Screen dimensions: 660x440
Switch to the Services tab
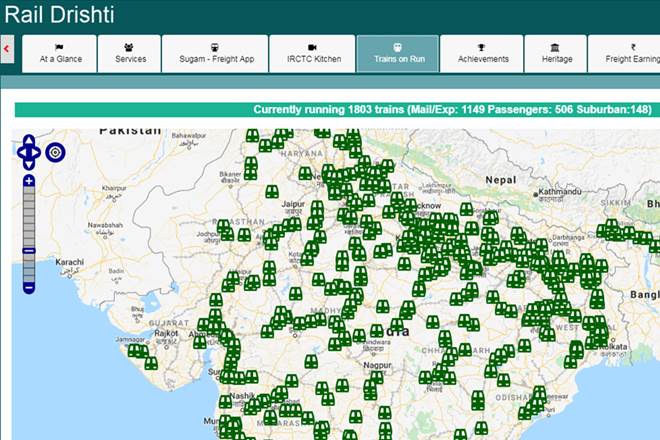point(130,53)
